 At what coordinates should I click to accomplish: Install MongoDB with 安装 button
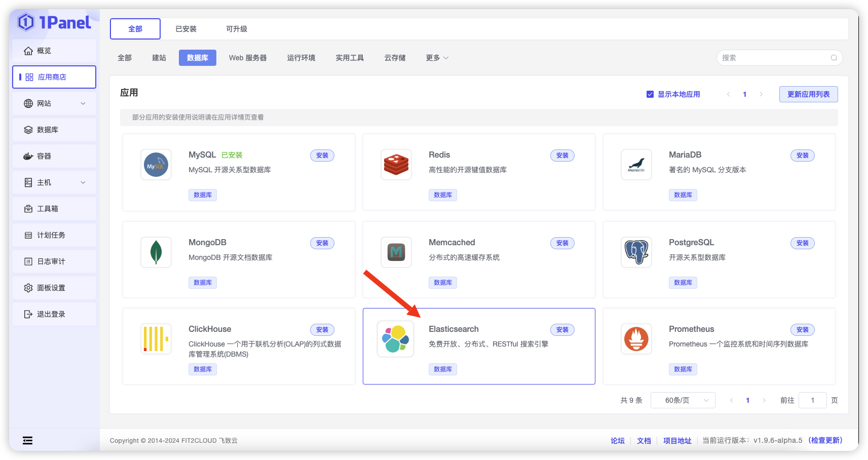pos(322,243)
